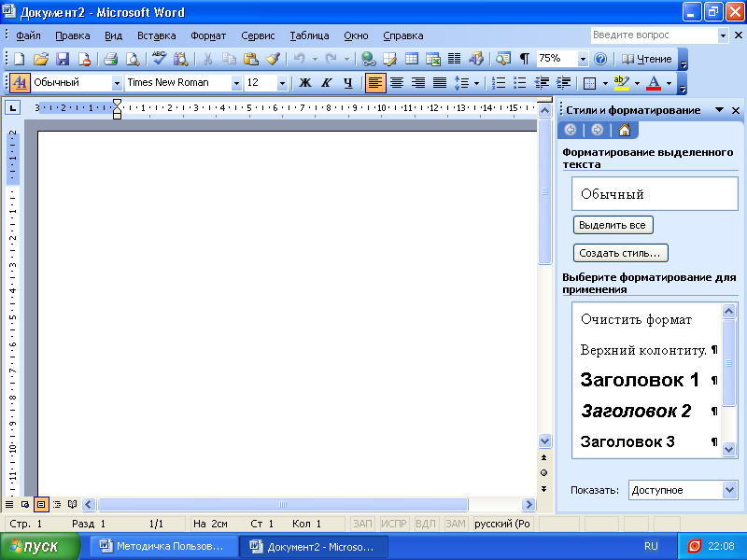Apply red font color
This screenshot has width=747, height=560.
tap(654, 83)
